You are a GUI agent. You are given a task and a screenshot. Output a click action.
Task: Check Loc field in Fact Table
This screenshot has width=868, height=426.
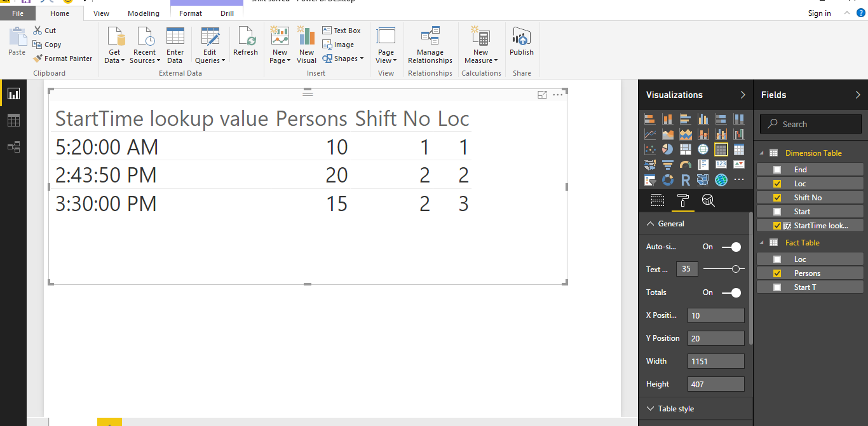click(777, 259)
